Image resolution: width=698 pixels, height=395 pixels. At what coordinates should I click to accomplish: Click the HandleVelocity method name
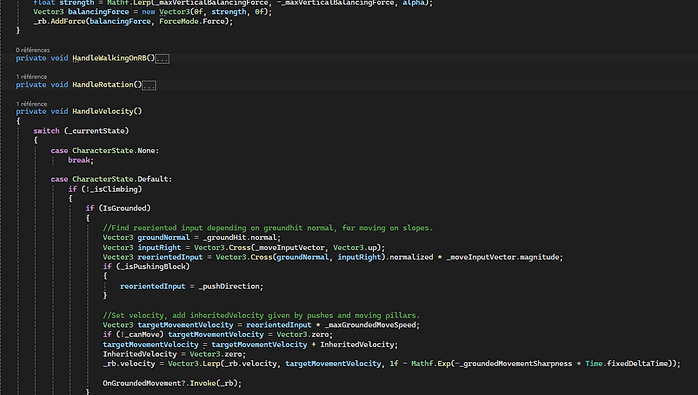click(x=103, y=111)
